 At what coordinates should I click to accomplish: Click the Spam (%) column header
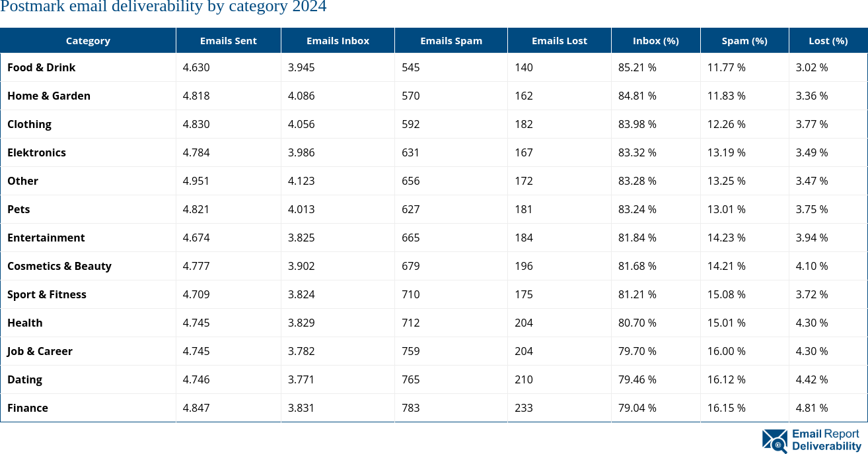point(744,40)
